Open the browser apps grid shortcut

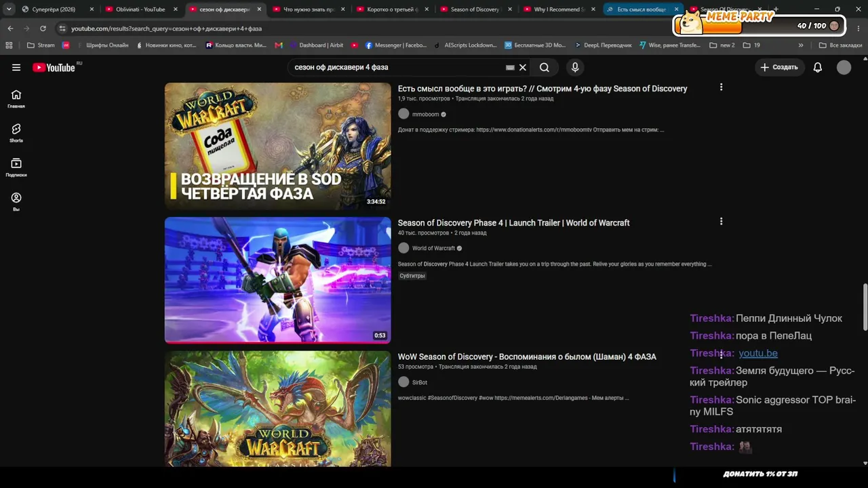tap(9, 45)
